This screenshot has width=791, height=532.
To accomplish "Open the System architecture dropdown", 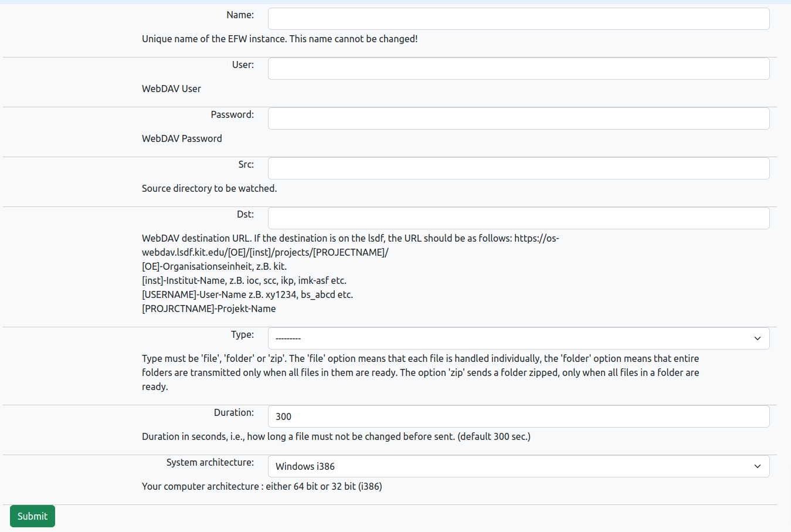I will [518, 466].
